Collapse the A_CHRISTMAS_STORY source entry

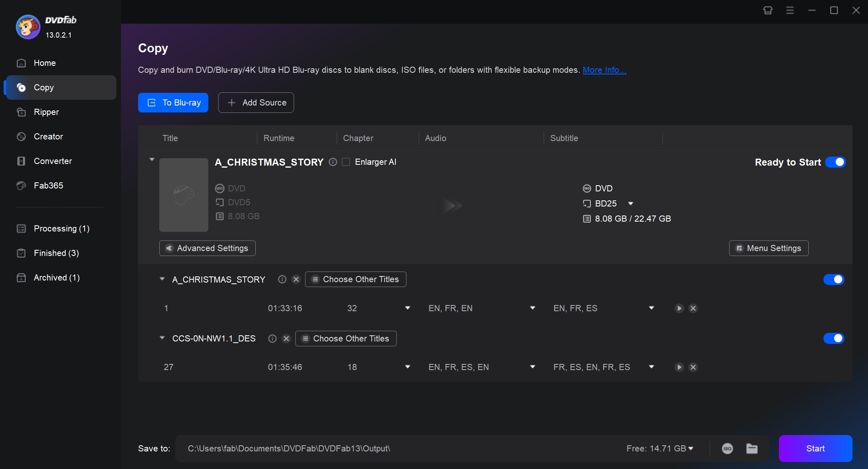pos(152,159)
